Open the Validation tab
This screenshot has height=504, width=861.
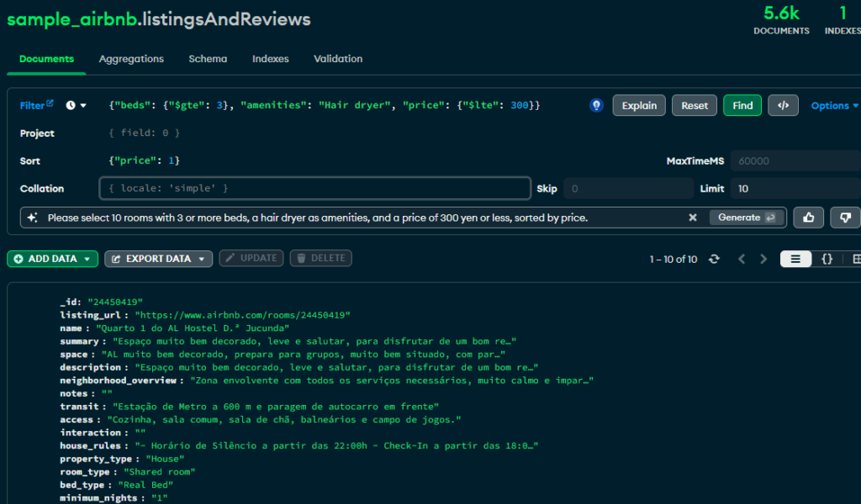338,59
